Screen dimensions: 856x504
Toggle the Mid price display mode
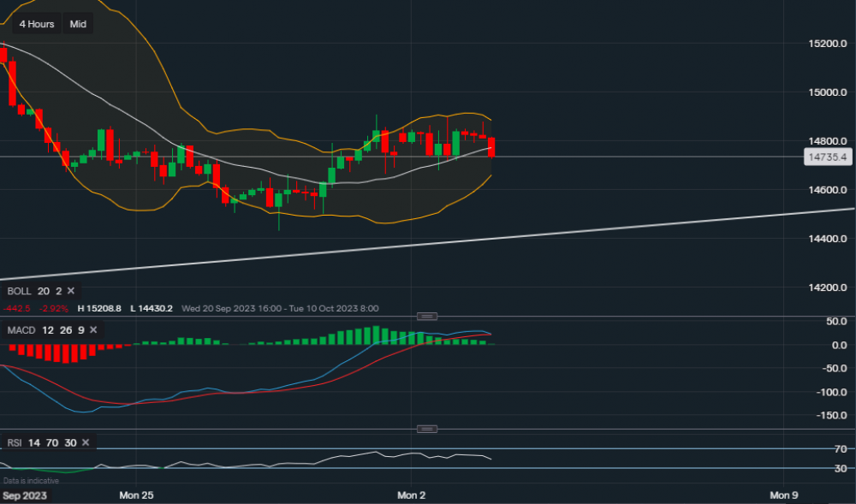(x=77, y=24)
